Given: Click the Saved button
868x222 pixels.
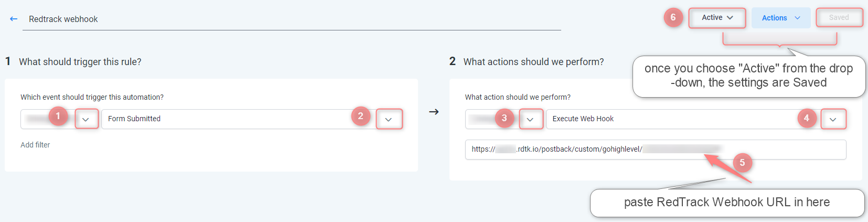Looking at the screenshot, I should tap(839, 17).
